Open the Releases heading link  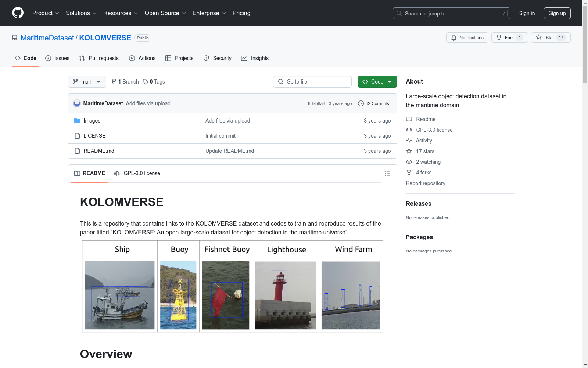tap(419, 204)
